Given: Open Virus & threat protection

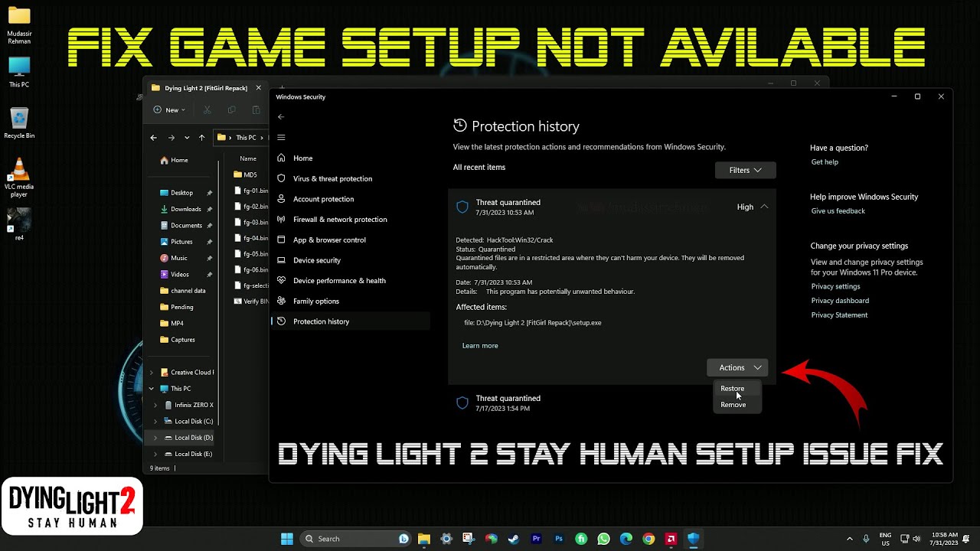Looking at the screenshot, I should coord(332,178).
